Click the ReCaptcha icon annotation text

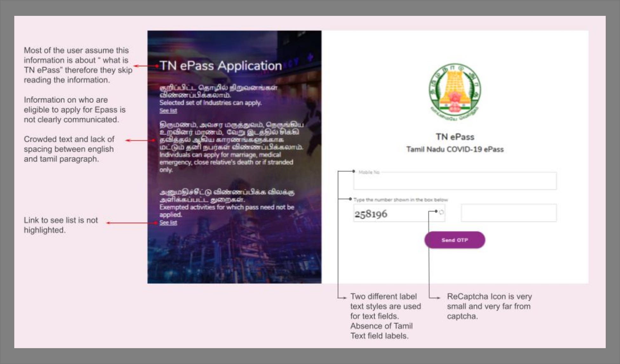489,306
